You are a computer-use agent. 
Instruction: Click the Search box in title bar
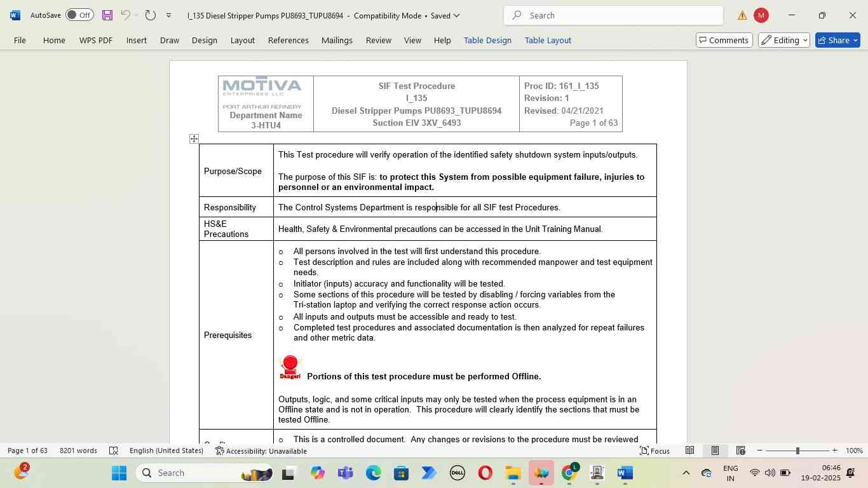click(613, 15)
